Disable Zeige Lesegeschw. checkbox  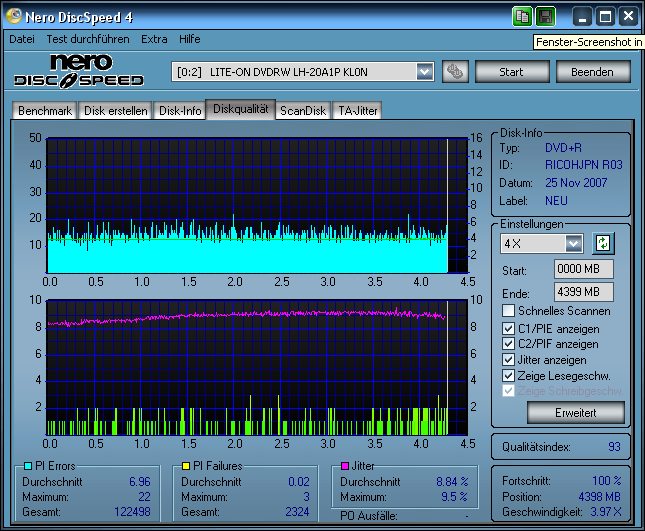508,376
